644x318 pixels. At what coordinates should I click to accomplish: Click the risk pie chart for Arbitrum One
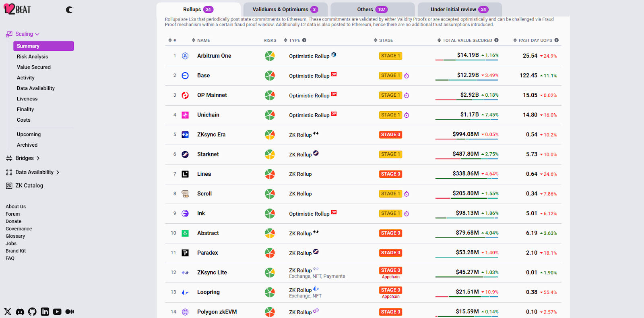tap(270, 56)
